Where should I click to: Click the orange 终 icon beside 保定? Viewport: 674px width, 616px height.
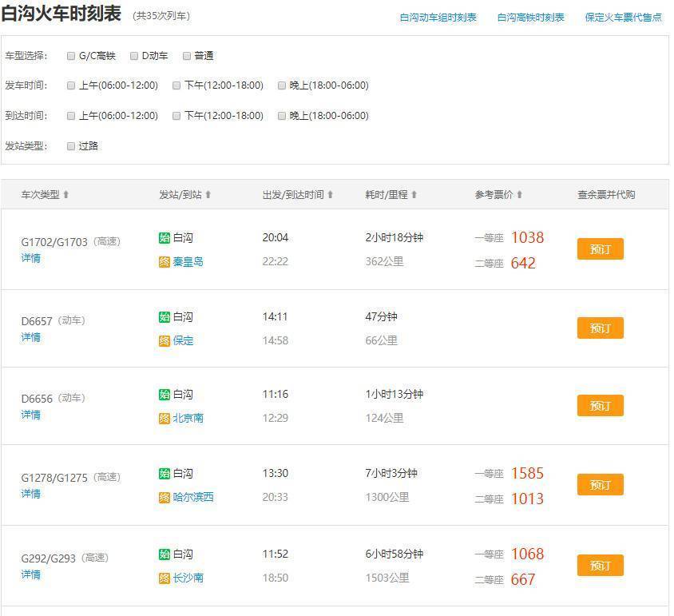coord(165,341)
